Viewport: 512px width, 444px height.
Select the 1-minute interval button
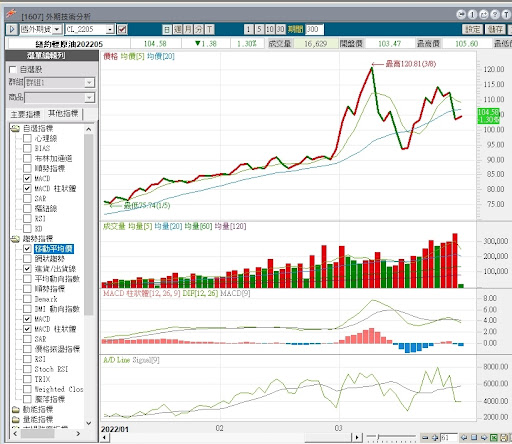click(248, 30)
